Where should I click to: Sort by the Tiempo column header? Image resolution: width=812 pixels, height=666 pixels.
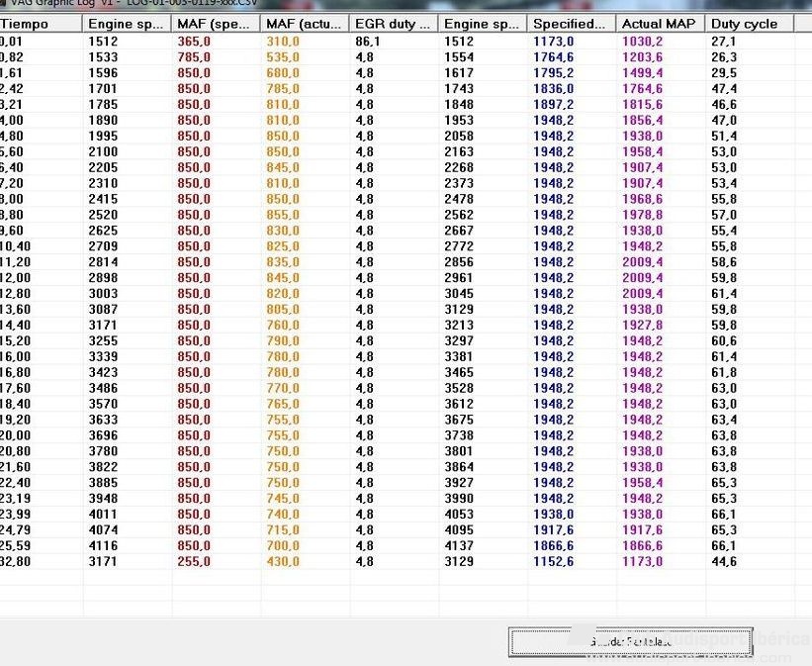(x=40, y=24)
